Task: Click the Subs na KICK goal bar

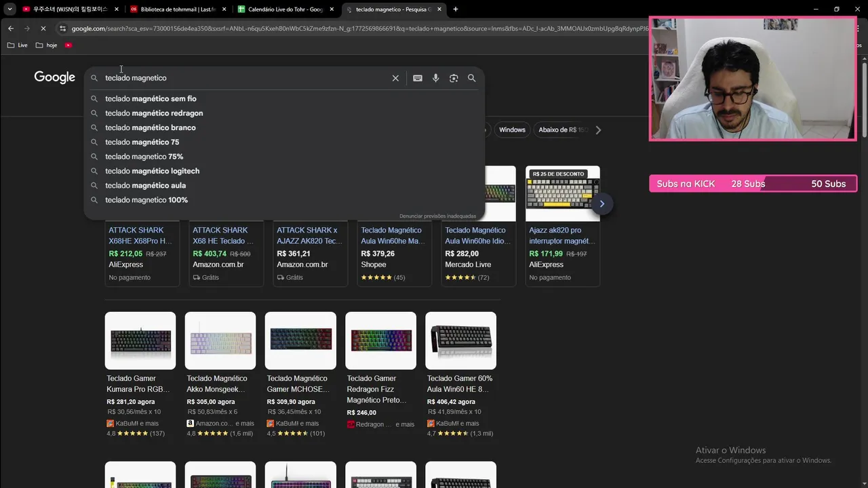Action: (x=753, y=184)
